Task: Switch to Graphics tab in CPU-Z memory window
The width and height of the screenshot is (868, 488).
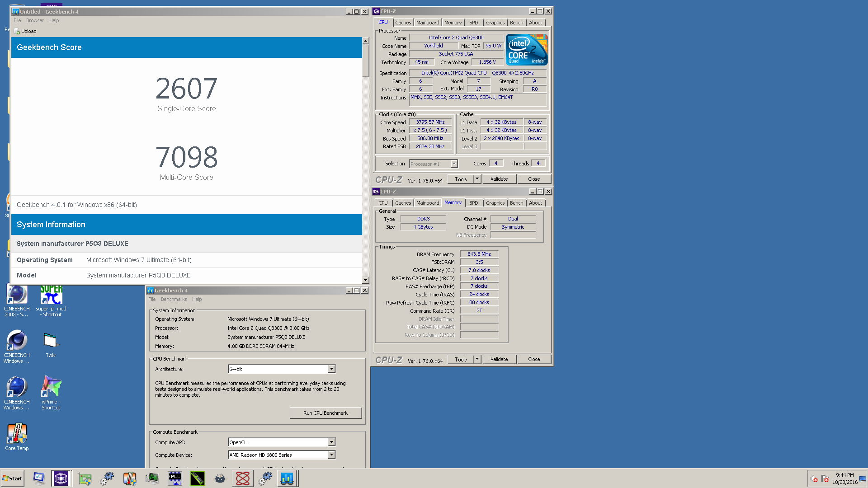Action: pyautogui.click(x=495, y=203)
